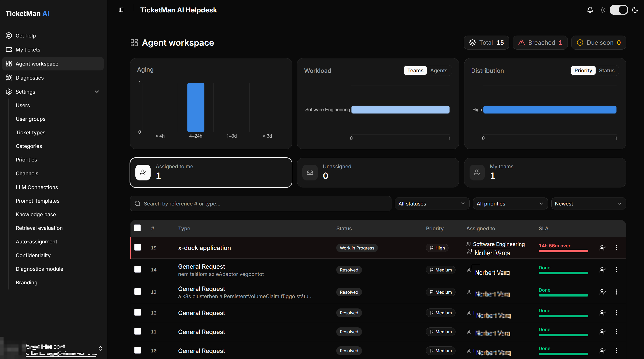The width and height of the screenshot is (644, 359).
Task: Click the green Done SLA bar for ticket 14
Action: click(563, 273)
